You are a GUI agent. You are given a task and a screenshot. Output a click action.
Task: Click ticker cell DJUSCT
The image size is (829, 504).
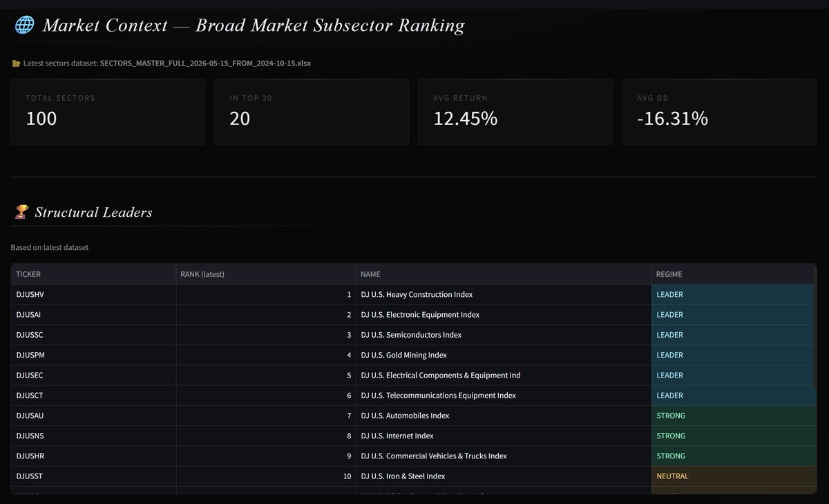coord(93,396)
